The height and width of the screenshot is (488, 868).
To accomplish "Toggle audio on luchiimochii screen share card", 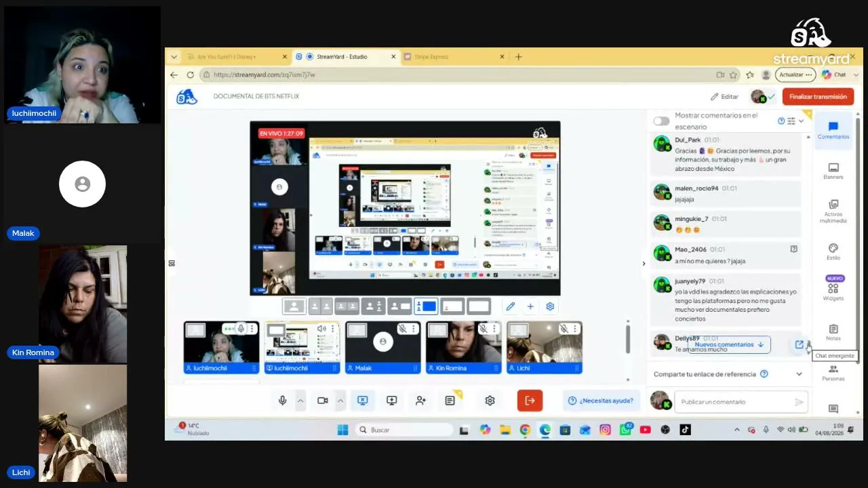I will [x=321, y=329].
